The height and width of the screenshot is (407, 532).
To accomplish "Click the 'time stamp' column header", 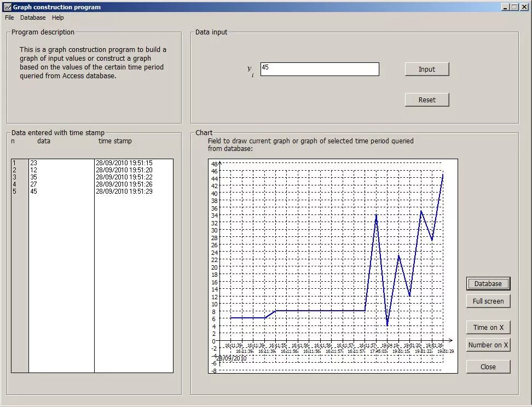I will coord(115,141).
